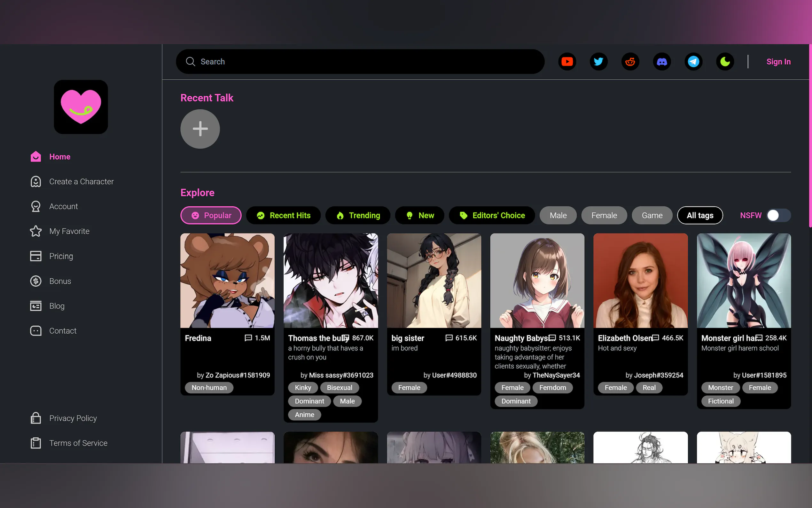Filter characters by Female tag
812x508 pixels.
604,215
